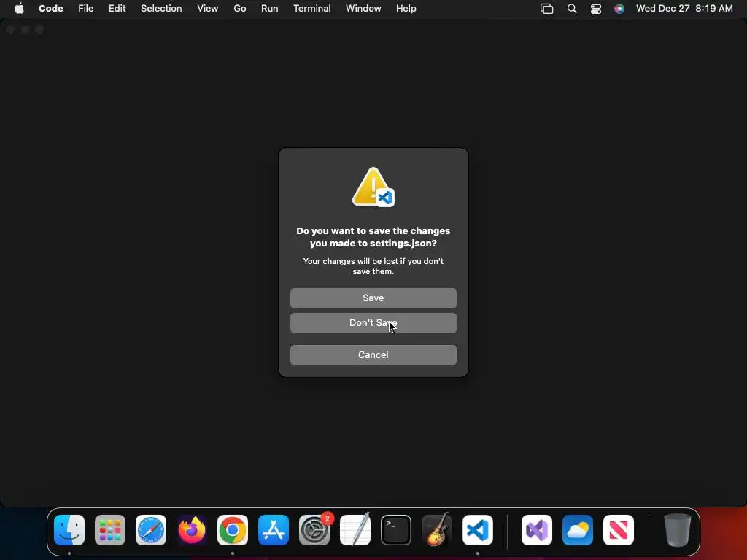Open the Go menu
The width and height of the screenshot is (747, 560).
click(239, 9)
